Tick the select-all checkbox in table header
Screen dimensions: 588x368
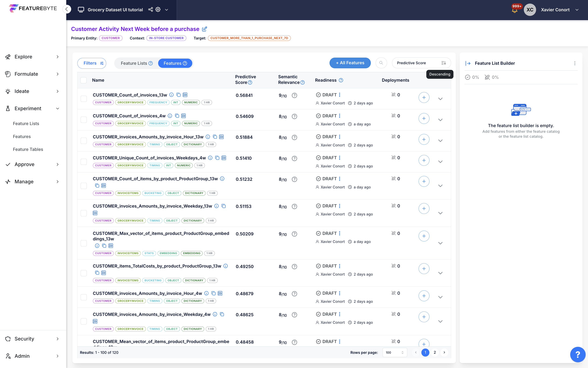point(84,80)
